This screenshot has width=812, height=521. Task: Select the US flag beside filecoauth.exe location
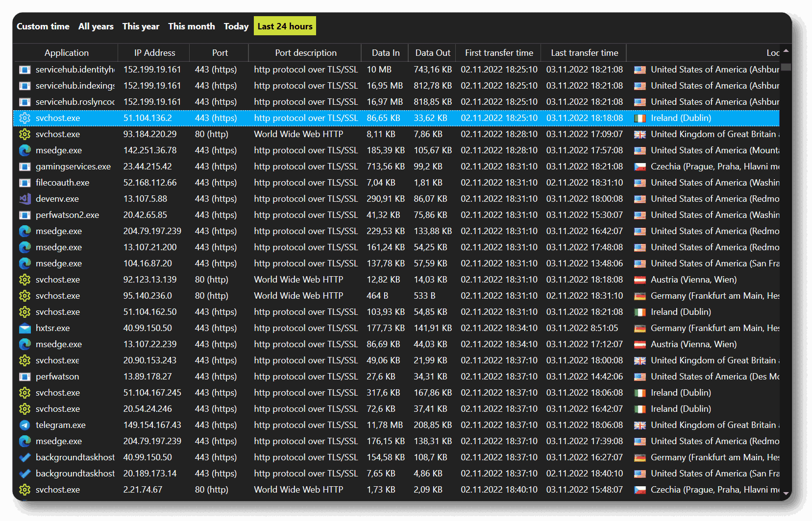(640, 183)
